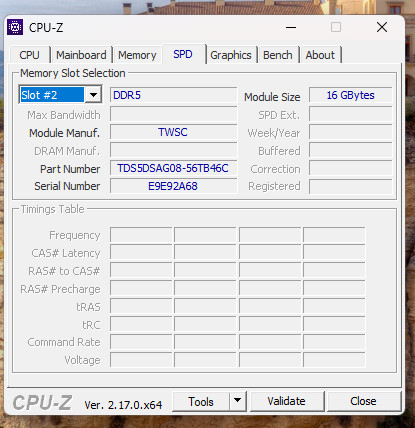Click the Memory Slot Selection group title
415x428 pixels.
point(73,73)
